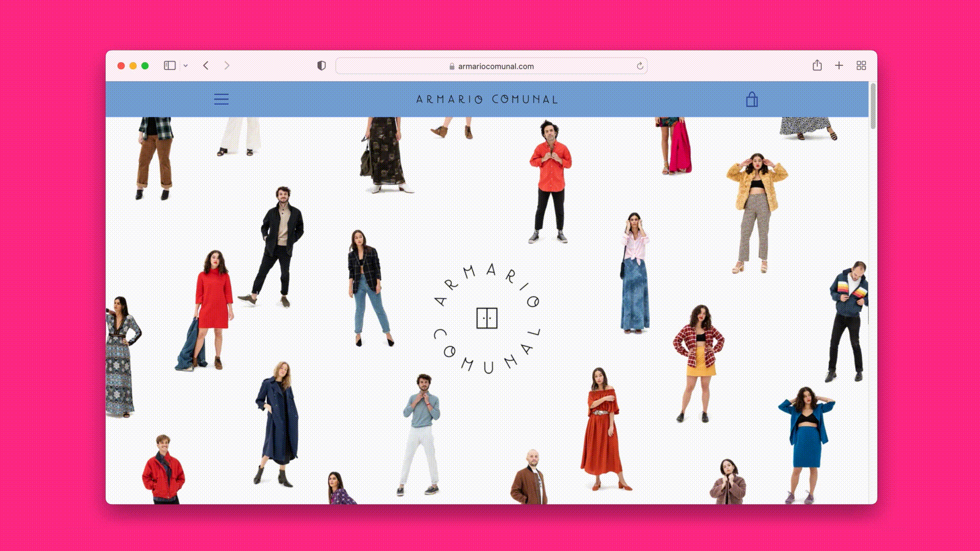Close the Safari window with red button

[x=121, y=66]
